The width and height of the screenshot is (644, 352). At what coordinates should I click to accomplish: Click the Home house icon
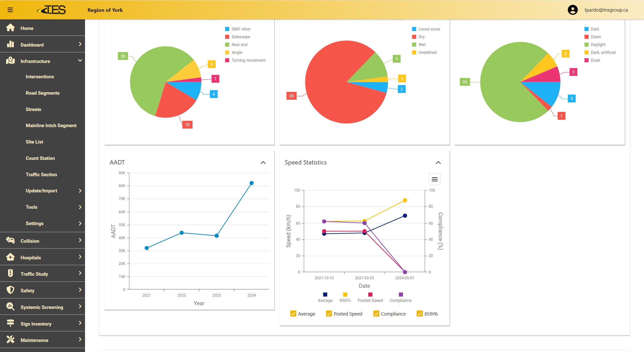click(x=10, y=28)
